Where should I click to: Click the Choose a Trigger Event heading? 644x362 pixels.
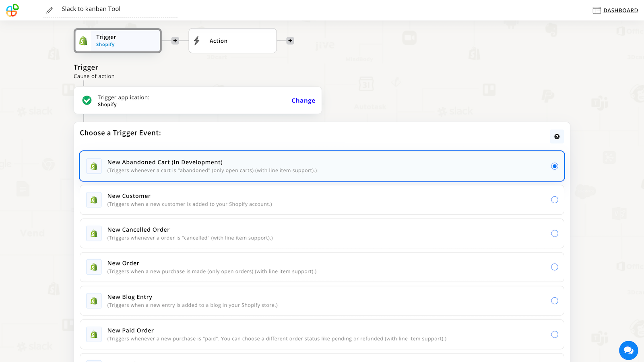click(120, 133)
